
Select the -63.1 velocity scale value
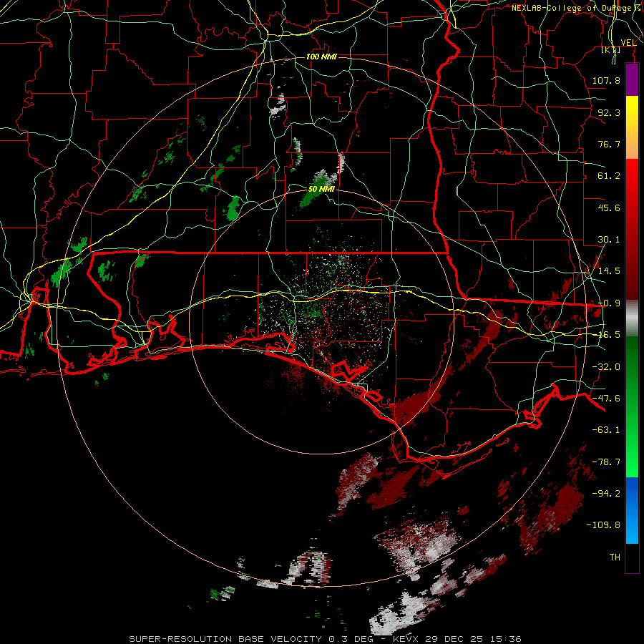click(606, 430)
